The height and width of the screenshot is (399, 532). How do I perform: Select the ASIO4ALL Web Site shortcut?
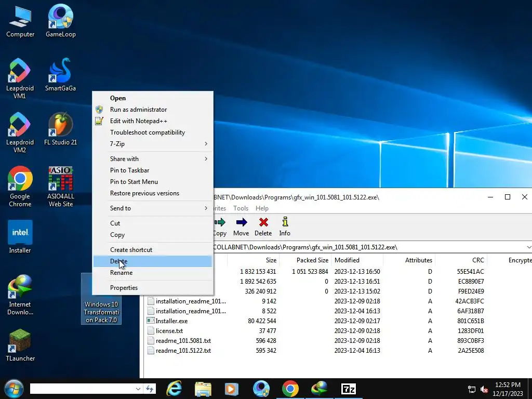60,187
